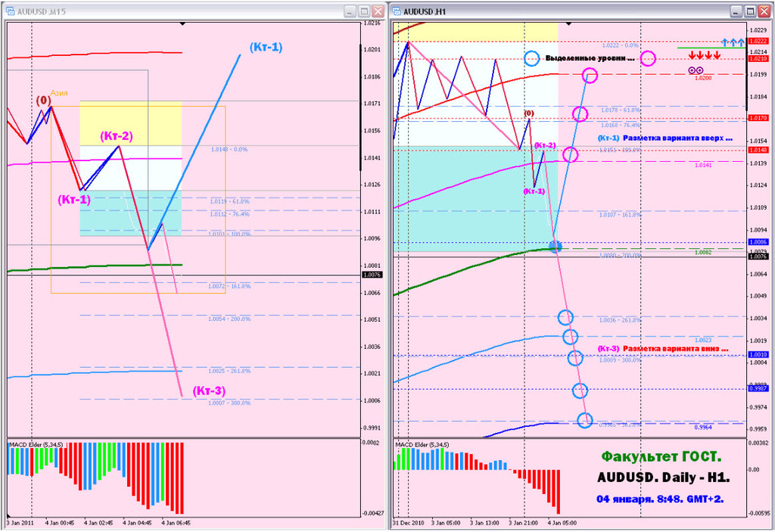Click the 1.0007 - 300.0% Fibonacci label
Viewport: 775px width, 532px height.
229,403
